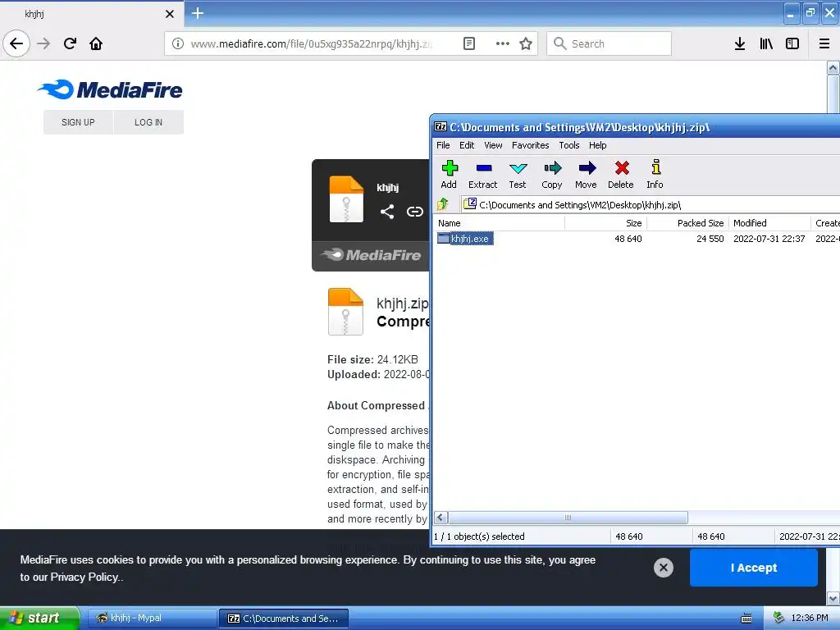Screen dimensions: 840x630
Task: Click the 7-Zip horizontal scrollbar thumb
Action: coord(568,518)
